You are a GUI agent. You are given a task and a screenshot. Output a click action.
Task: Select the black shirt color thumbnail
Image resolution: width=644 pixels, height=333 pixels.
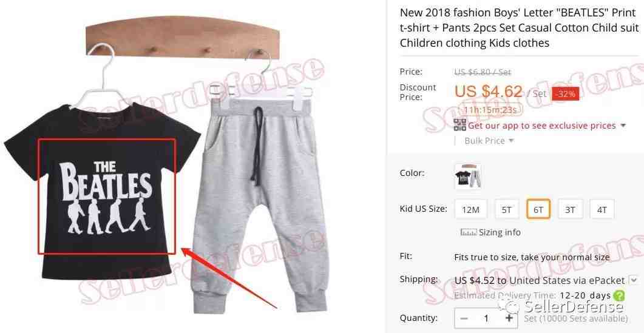point(468,177)
